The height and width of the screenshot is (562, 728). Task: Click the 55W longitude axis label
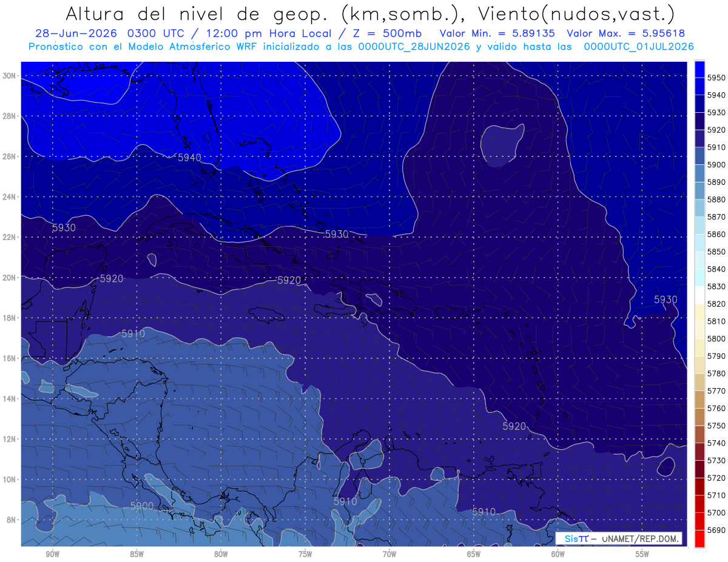tap(642, 554)
